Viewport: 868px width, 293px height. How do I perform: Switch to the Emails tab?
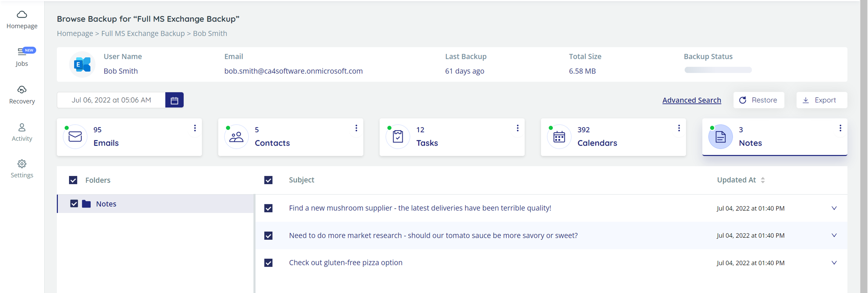(x=129, y=137)
